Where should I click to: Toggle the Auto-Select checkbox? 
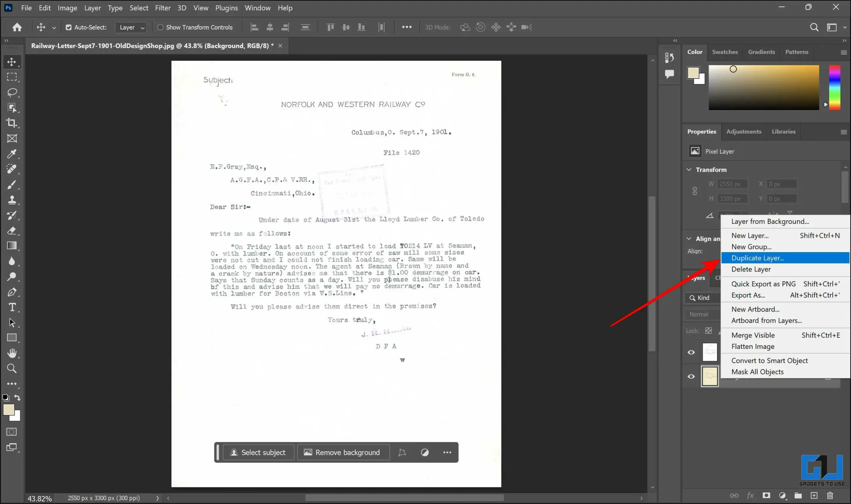(68, 27)
